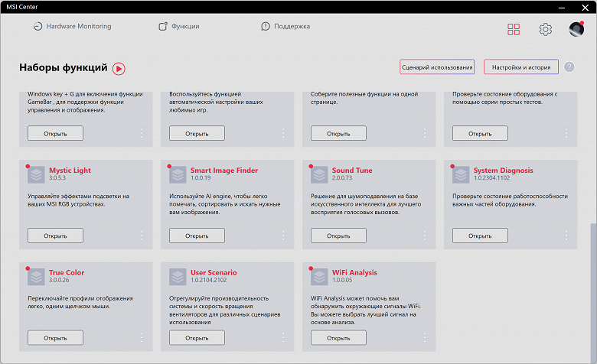The image size is (597, 364).
Task: Open Mystic Light
Action: [x=55, y=236]
